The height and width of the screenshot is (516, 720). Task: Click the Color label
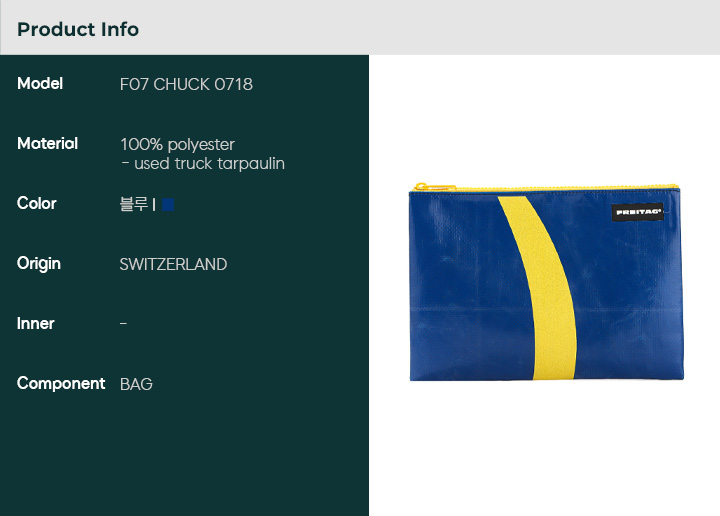[37, 203]
